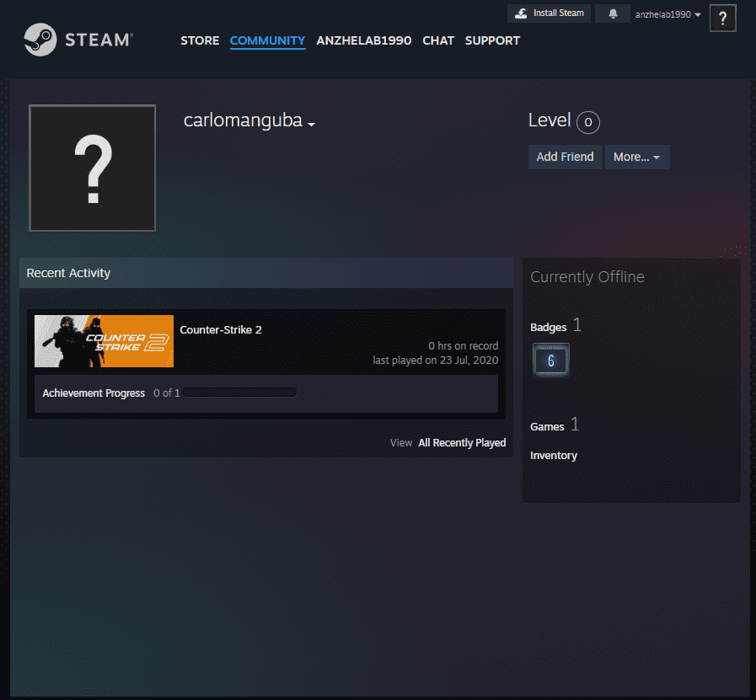The image size is (756, 700).
Task: Switch to the COMMUNITY tab
Action: click(x=267, y=40)
